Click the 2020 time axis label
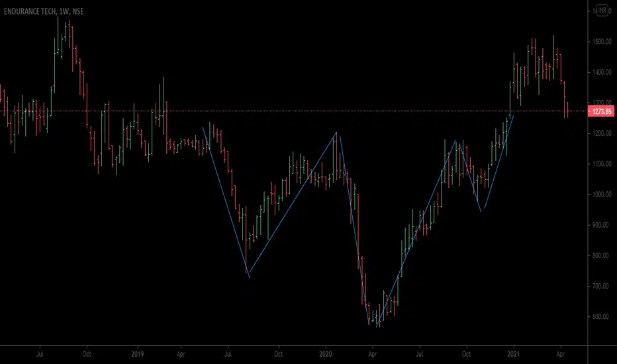The width and height of the screenshot is (617, 364). 326,354
